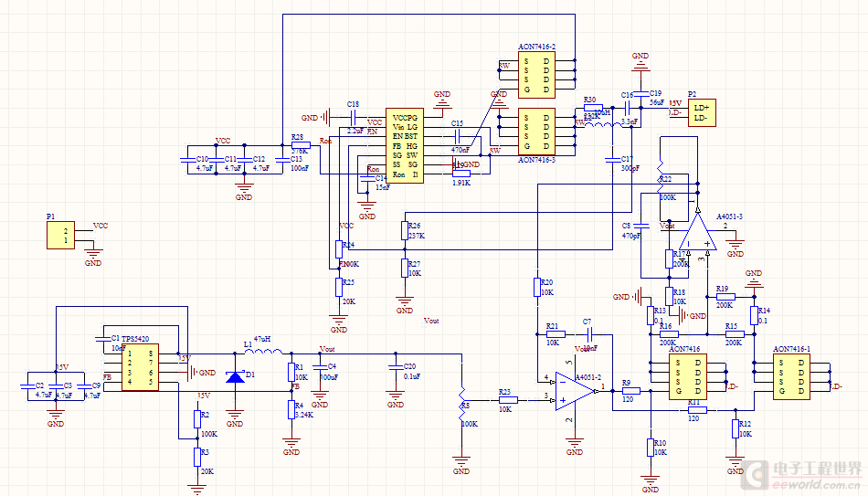Select capacitor C3 4.7uF

(56, 385)
